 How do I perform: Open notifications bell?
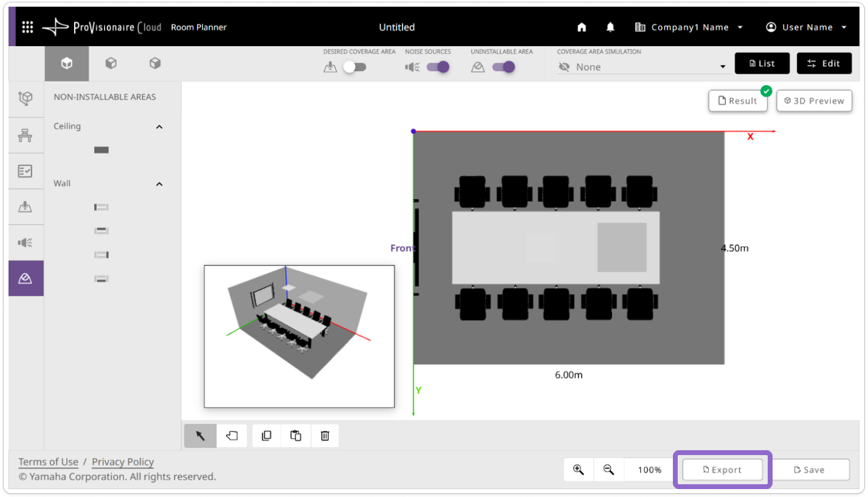pos(610,27)
